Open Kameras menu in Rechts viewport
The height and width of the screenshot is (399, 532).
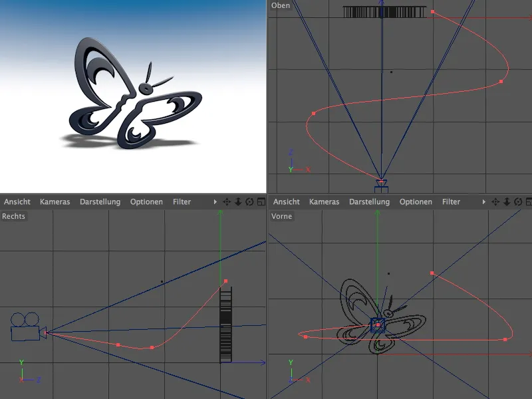(55, 202)
